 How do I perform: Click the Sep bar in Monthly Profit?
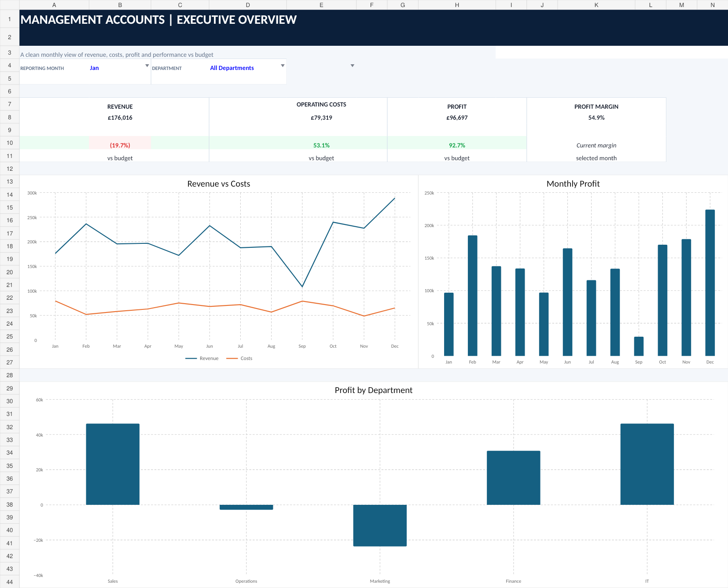[x=639, y=346]
